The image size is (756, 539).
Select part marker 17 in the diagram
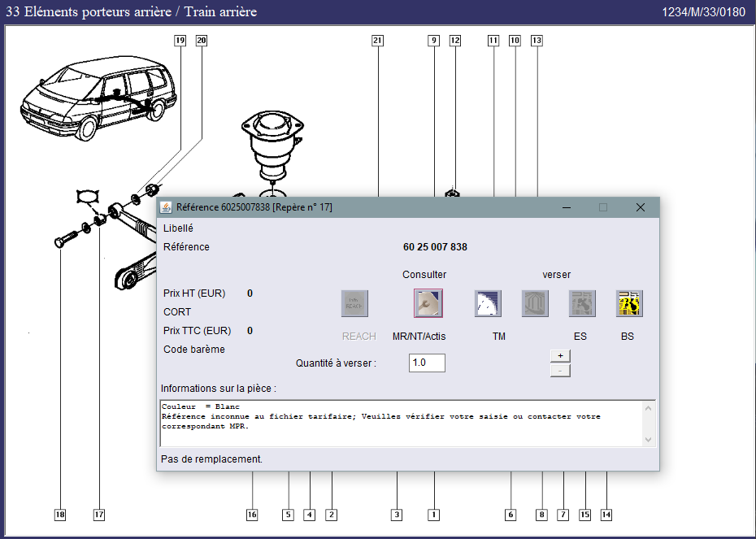[x=99, y=515]
